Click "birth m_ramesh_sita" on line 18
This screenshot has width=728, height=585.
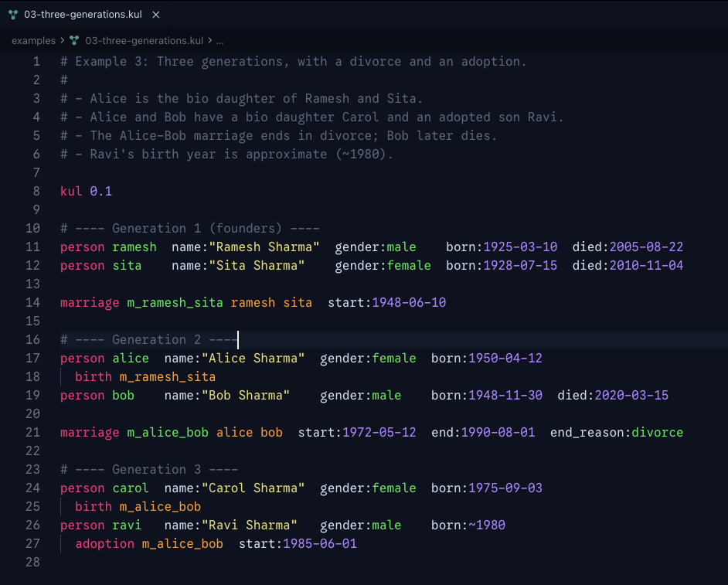(x=145, y=377)
